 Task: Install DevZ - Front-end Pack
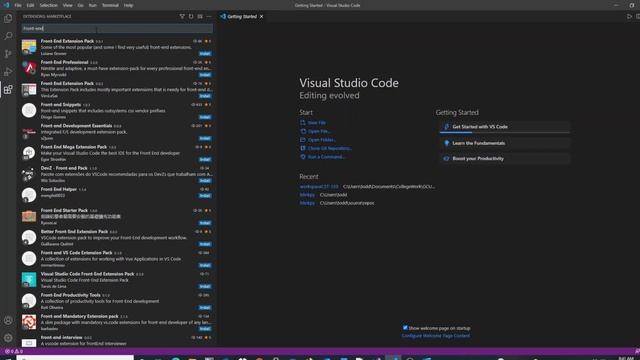(205, 180)
